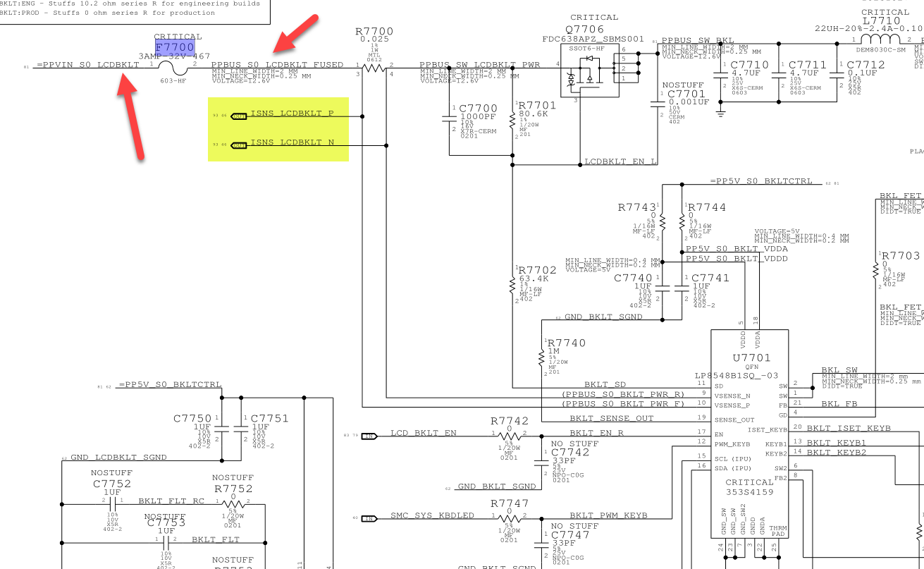
Task: Click the off-page connector for ISNS_LCDBKLT_N
Action: pos(240,145)
